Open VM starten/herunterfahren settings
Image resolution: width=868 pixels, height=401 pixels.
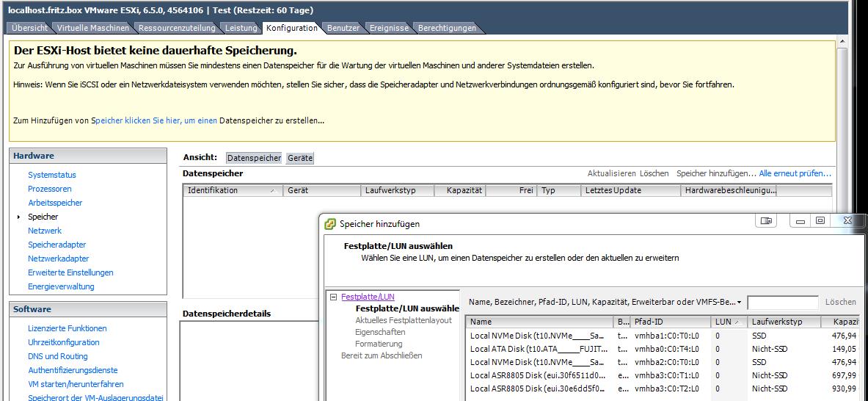tap(76, 384)
